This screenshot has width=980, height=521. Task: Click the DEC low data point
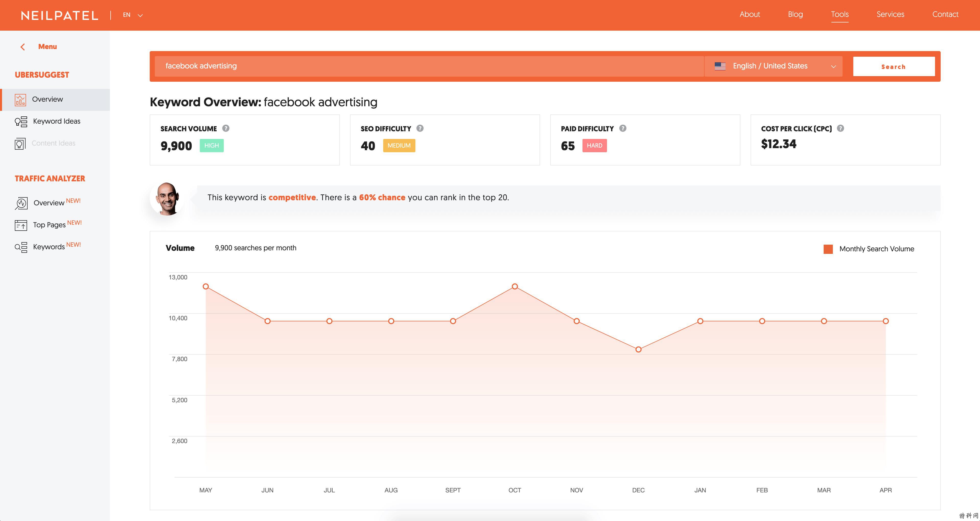pyautogui.click(x=638, y=349)
